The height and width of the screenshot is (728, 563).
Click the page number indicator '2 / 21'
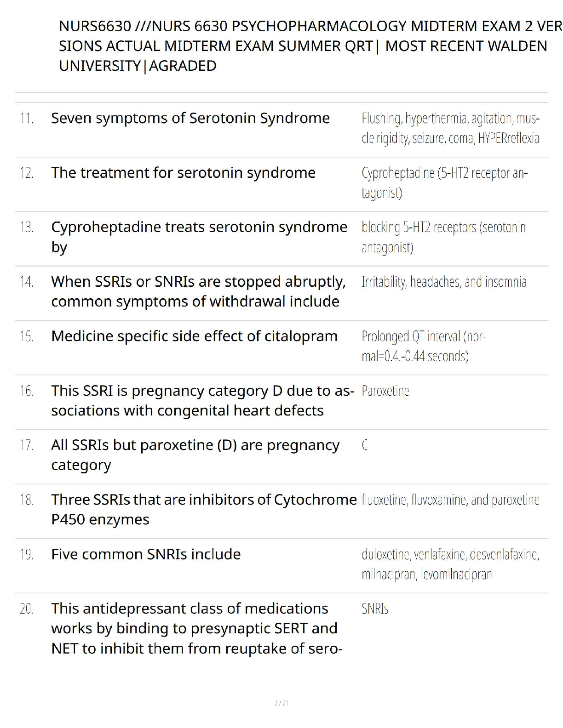281,703
